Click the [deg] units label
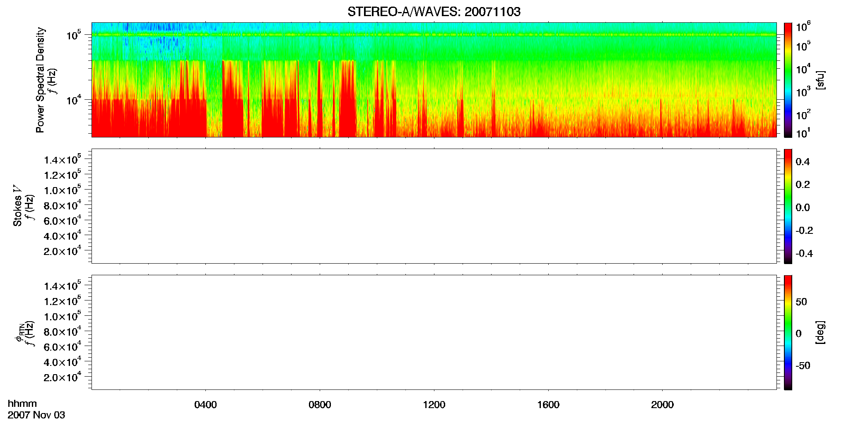Viewport: 868px width, 447px height. 820,332
